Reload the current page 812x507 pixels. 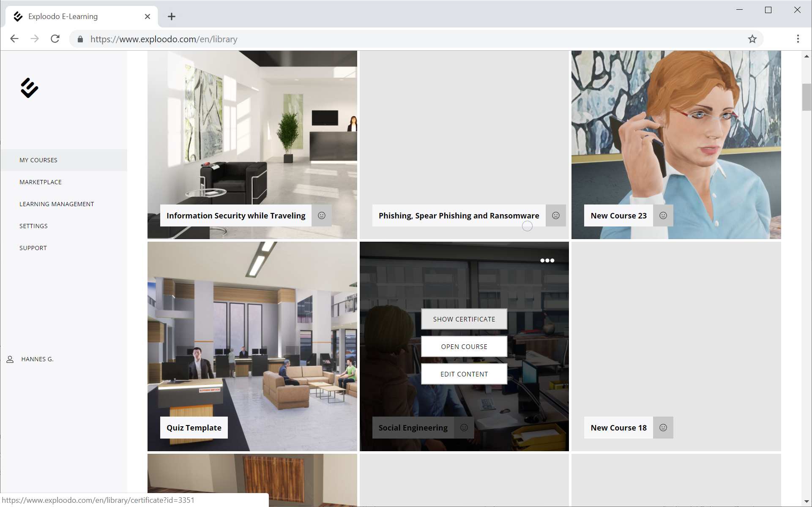pyautogui.click(x=55, y=39)
